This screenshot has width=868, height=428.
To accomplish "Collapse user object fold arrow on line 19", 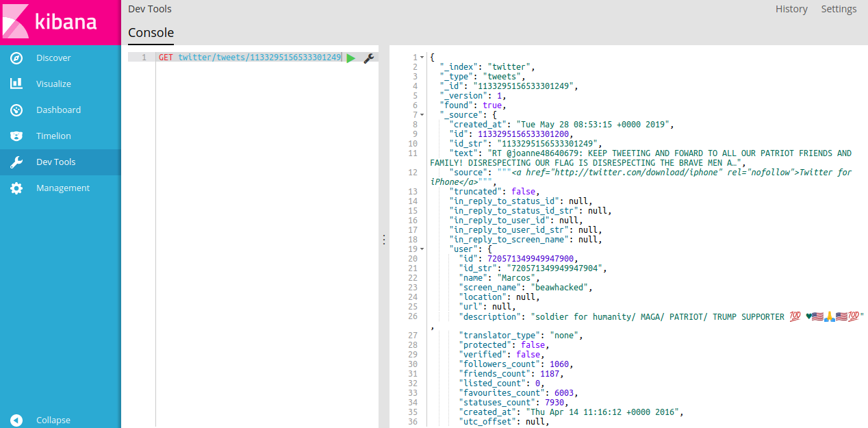I will (x=422, y=249).
